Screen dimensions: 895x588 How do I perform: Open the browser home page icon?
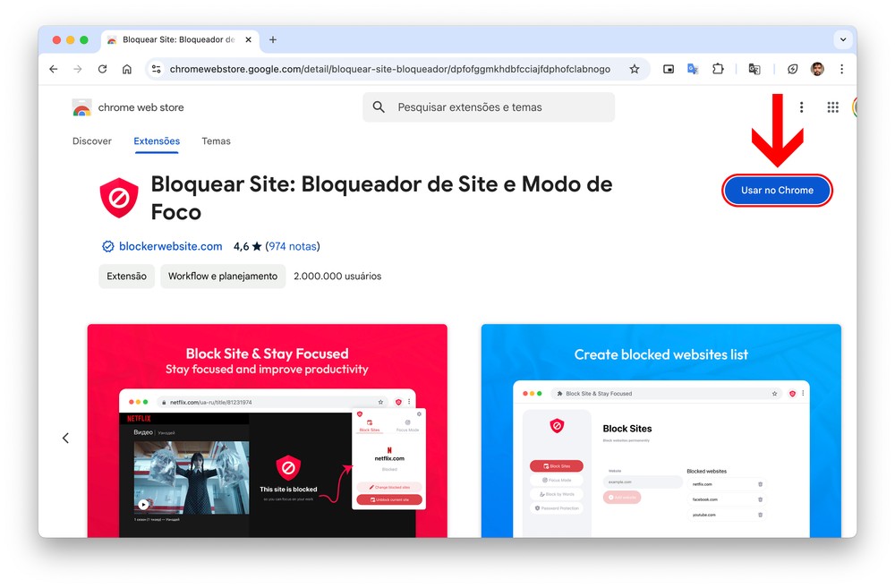coord(127,69)
